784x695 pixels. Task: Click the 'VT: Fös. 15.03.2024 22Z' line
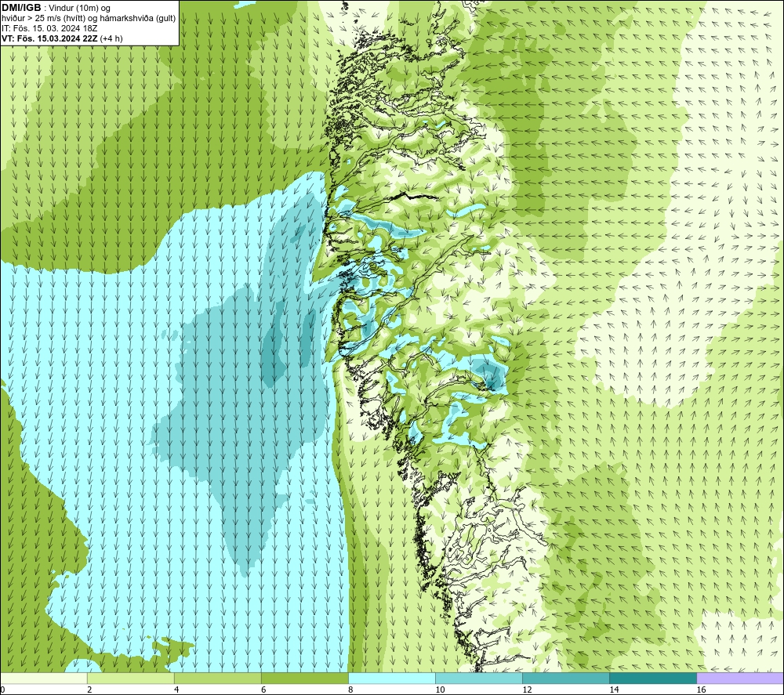pos(49,38)
